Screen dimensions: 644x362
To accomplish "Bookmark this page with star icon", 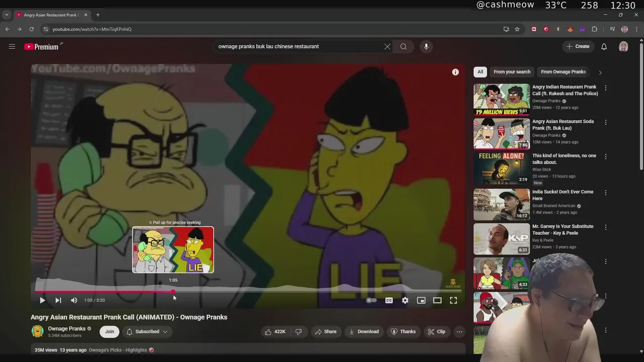I will point(517,29).
